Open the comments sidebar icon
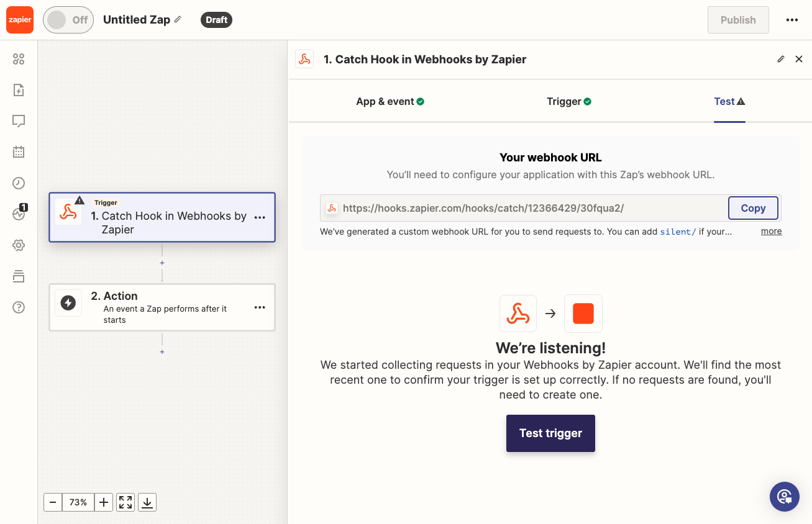This screenshot has height=524, width=812. (x=19, y=121)
